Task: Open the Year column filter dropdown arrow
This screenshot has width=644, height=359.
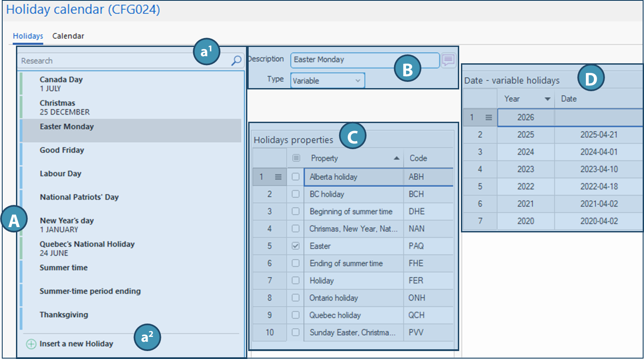Action: pos(547,99)
